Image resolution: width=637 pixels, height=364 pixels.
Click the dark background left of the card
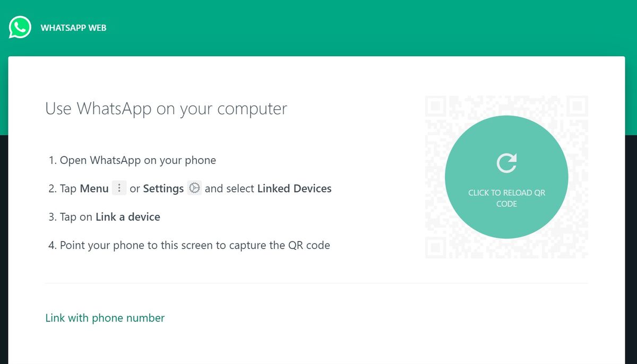(x=4, y=239)
